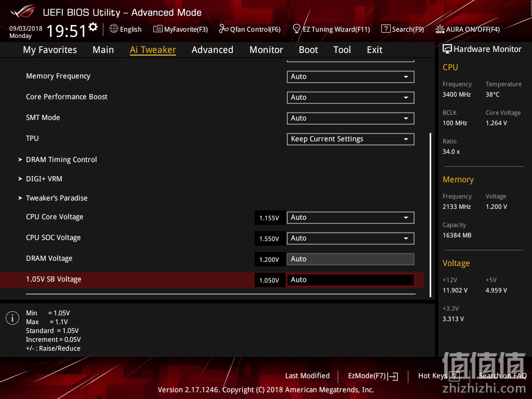This screenshot has width=532, height=399.
Task: Open TPU Keep Current Settings dropdown
Action: click(351, 139)
